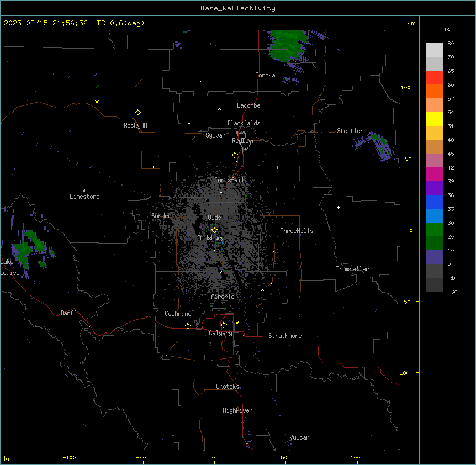This screenshot has width=476, height=465.
Task: Click the Okotoks label
Action: pos(228,387)
